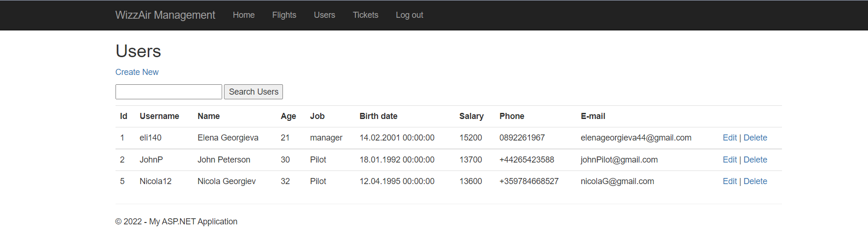Screen dimensions: 868x252
Task: Edit the Nicola12 user row
Action: click(x=730, y=181)
